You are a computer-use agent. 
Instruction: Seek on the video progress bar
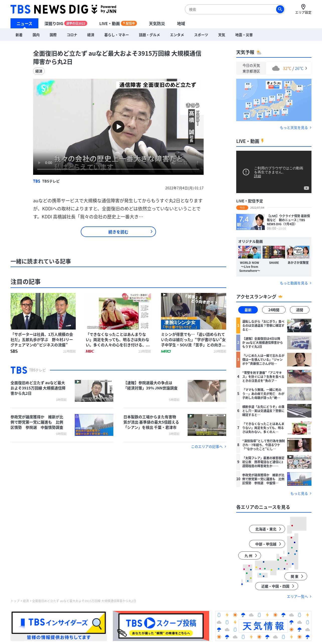(x=118, y=169)
